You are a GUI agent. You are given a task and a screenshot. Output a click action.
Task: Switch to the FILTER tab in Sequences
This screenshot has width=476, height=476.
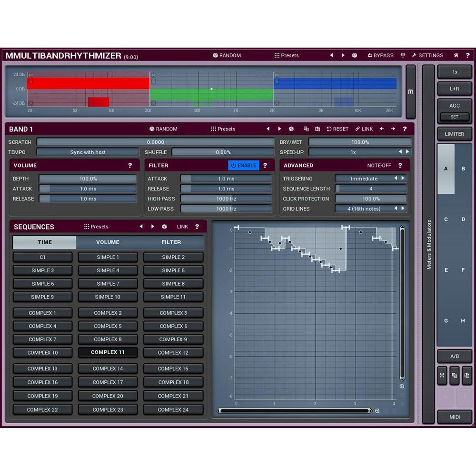coord(171,242)
